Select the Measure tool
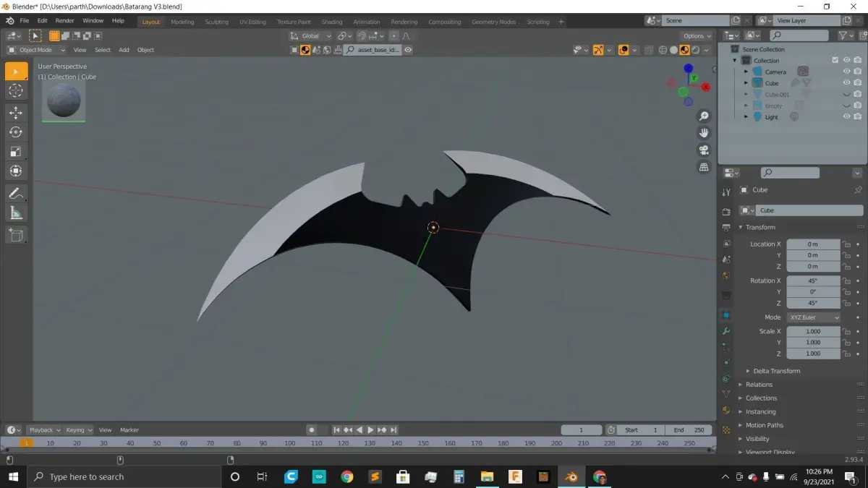 16,213
